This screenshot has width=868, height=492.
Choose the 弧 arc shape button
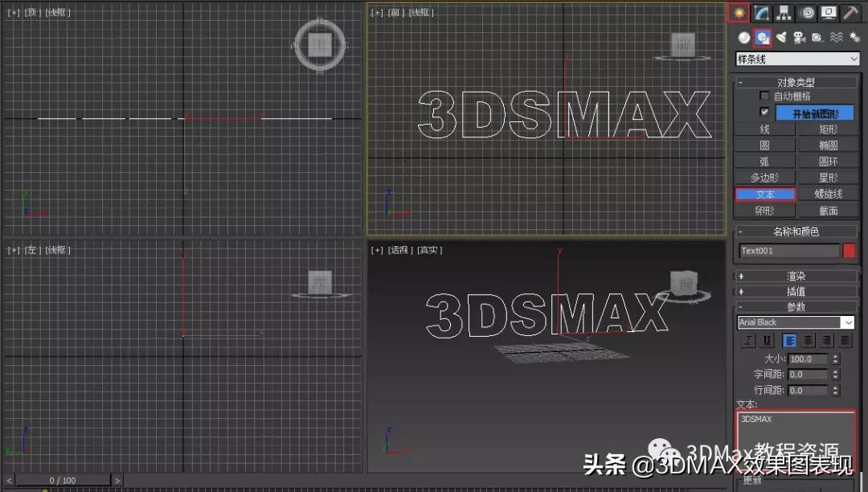point(764,162)
